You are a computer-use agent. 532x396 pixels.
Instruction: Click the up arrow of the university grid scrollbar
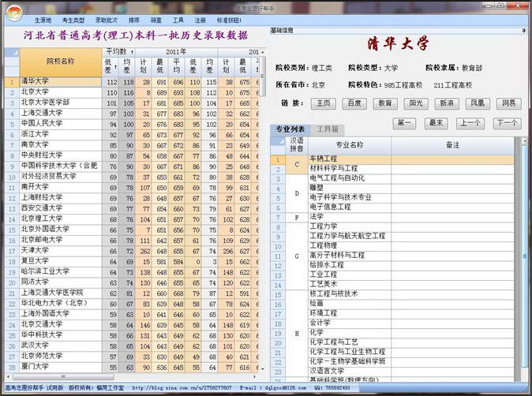[x=263, y=52]
